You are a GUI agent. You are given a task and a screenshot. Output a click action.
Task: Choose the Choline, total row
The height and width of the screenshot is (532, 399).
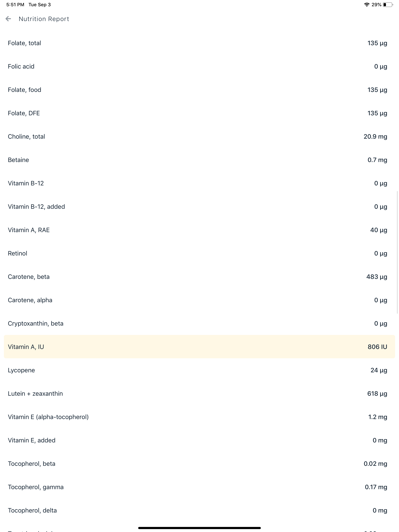coord(199,136)
